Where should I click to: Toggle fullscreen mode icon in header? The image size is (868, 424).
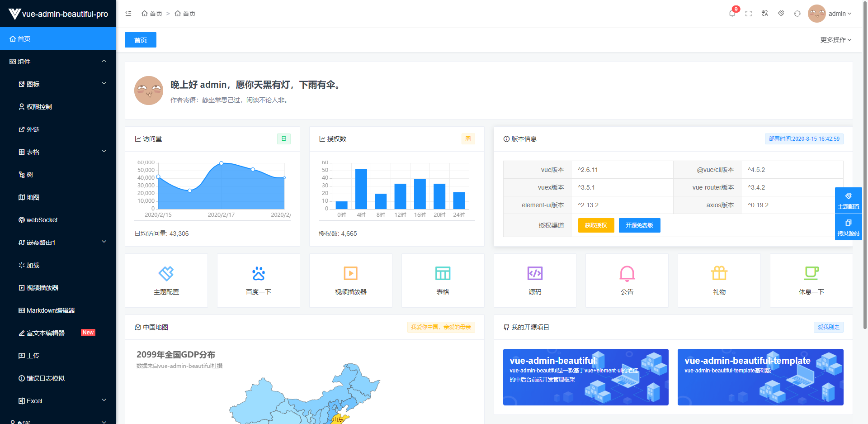(x=749, y=14)
